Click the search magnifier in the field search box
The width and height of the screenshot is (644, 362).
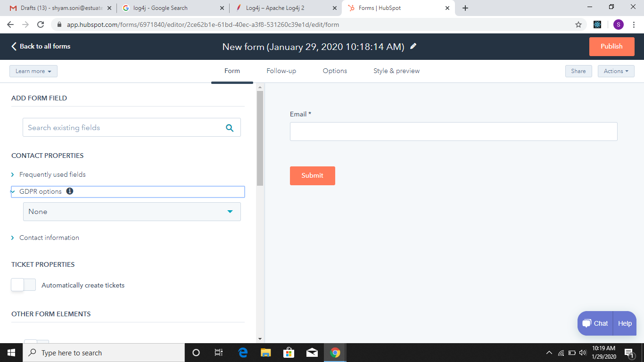[x=230, y=127]
